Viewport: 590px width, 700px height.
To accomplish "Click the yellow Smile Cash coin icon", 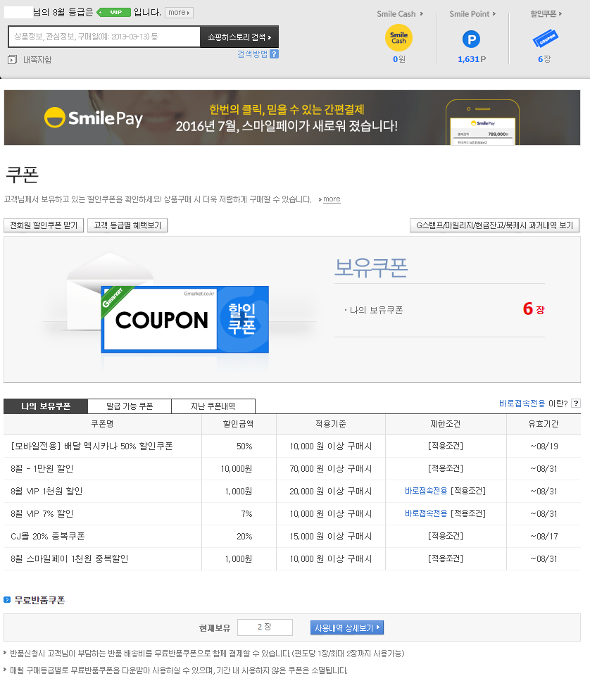I will pyautogui.click(x=398, y=38).
